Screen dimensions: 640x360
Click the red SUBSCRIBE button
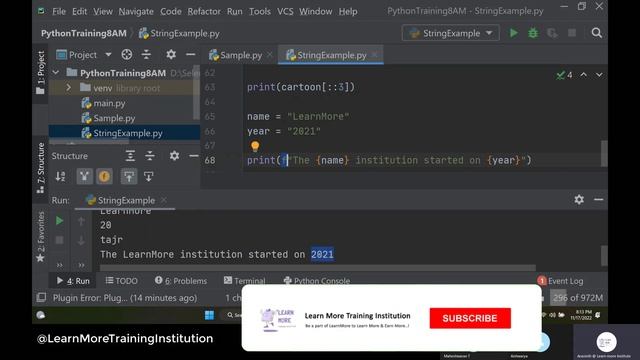point(470,318)
